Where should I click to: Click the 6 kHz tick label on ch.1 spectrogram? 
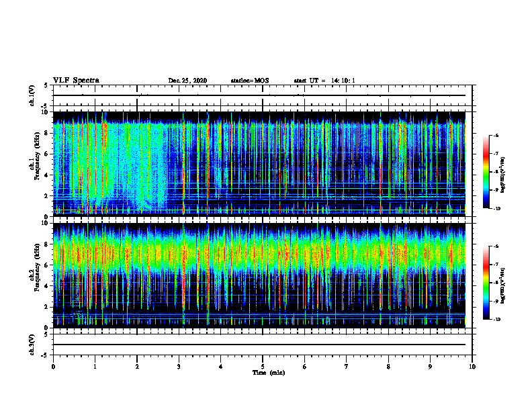point(47,154)
